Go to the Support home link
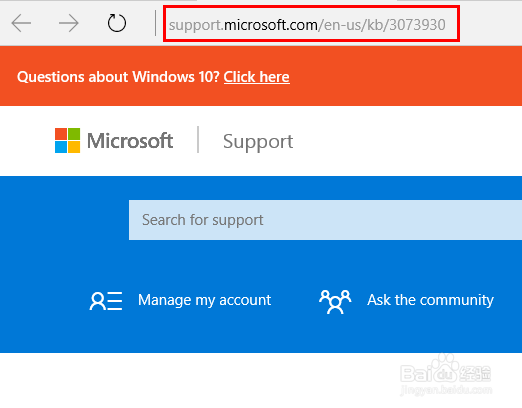The width and height of the screenshot is (522, 408). 258,141
